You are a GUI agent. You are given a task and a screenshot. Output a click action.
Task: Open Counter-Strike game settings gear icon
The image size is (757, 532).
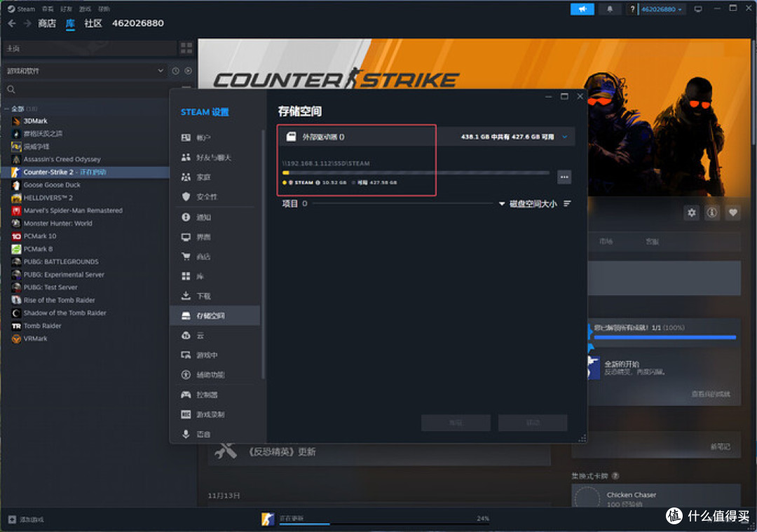pos(691,212)
